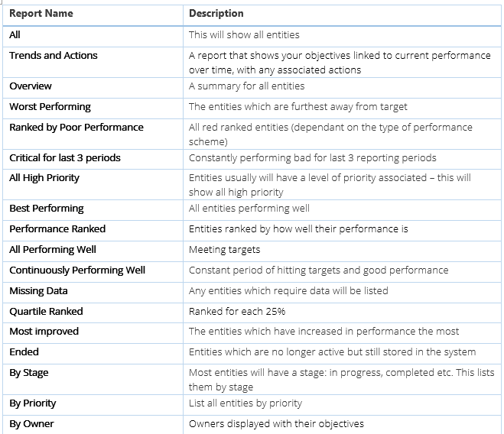
Task: Click Ranked by Poor Performance entry
Action: [x=76, y=127]
